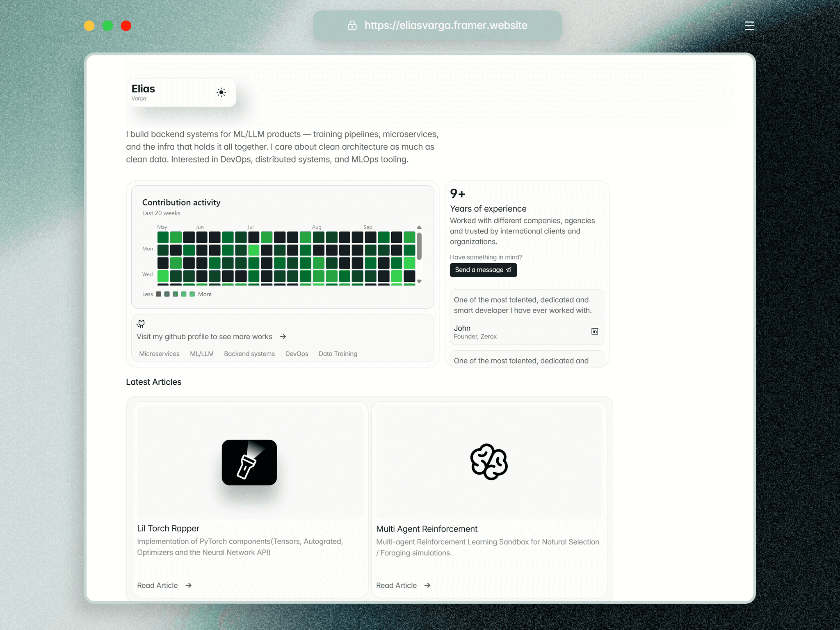Click the Elias Varga name card
Viewport: 840px width, 630px height.
point(181,93)
